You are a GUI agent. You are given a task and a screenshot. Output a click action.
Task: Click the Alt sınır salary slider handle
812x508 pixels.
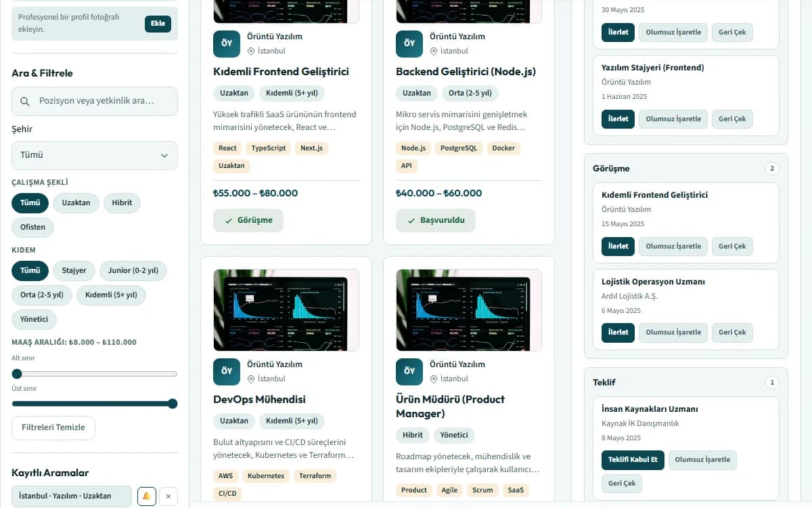pyautogui.click(x=17, y=374)
